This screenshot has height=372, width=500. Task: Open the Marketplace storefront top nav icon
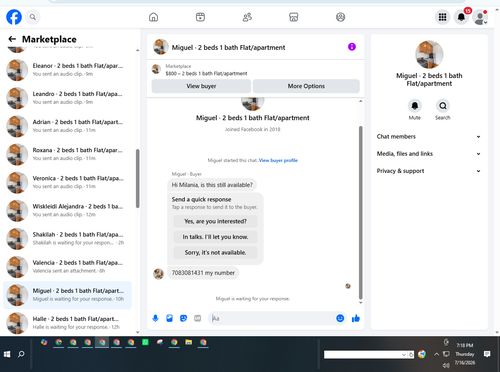pyautogui.click(x=294, y=17)
